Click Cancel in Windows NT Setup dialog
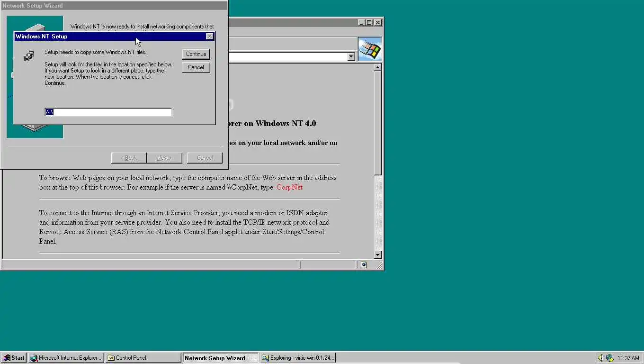Screen dimensions: 644x364 coord(196,67)
